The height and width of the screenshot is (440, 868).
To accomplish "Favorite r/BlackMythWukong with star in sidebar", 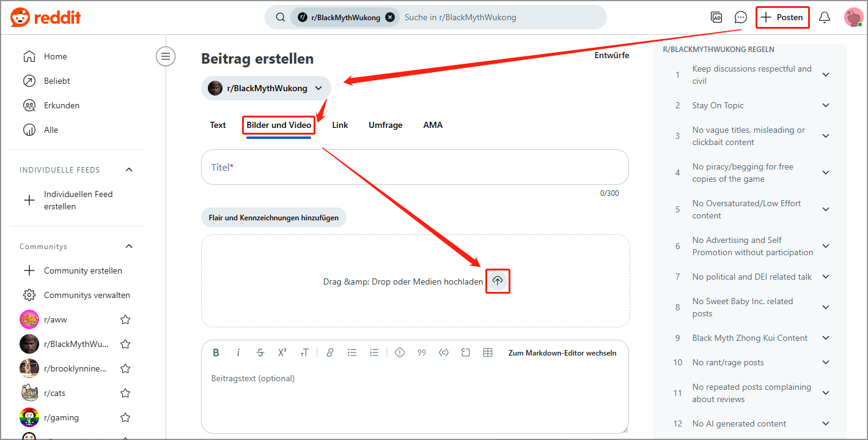I will (x=125, y=344).
